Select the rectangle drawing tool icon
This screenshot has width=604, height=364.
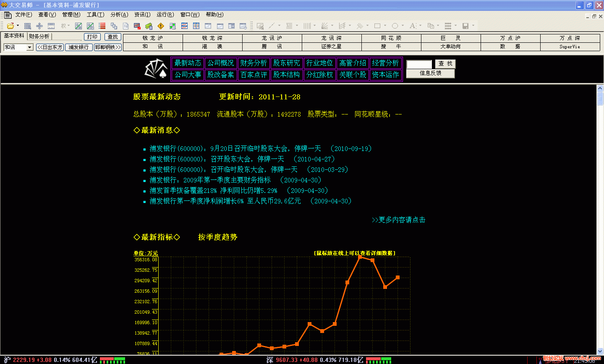[x=377, y=26]
